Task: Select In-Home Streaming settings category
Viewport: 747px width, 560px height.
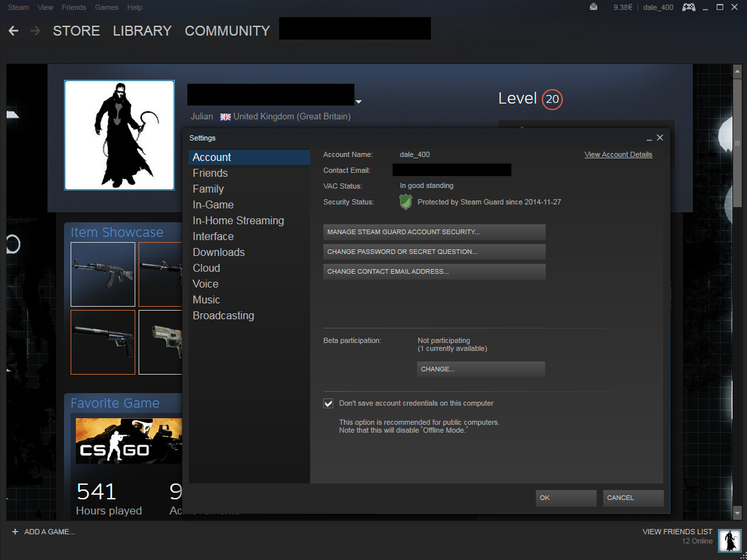Action: tap(249, 220)
